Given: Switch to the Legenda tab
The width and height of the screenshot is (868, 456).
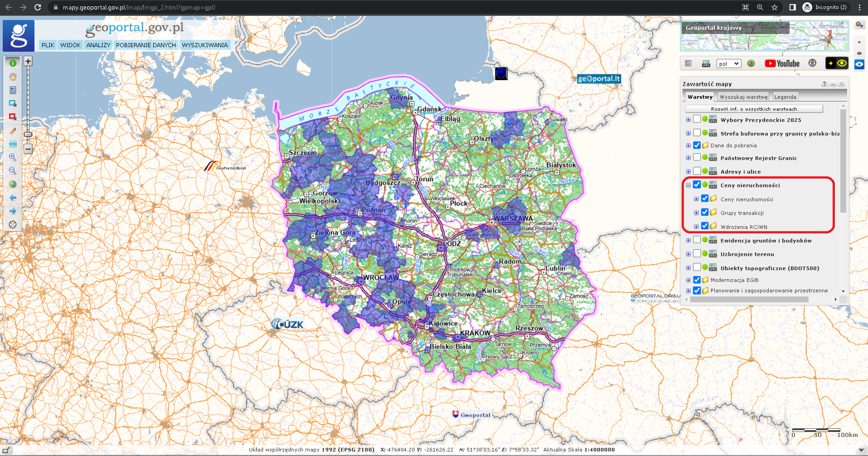Looking at the screenshot, I should (785, 97).
